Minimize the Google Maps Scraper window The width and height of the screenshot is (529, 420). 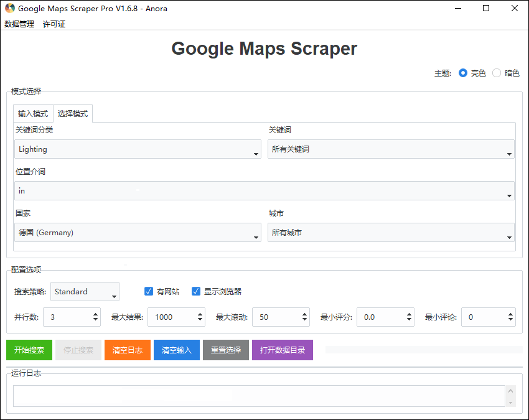click(458, 9)
